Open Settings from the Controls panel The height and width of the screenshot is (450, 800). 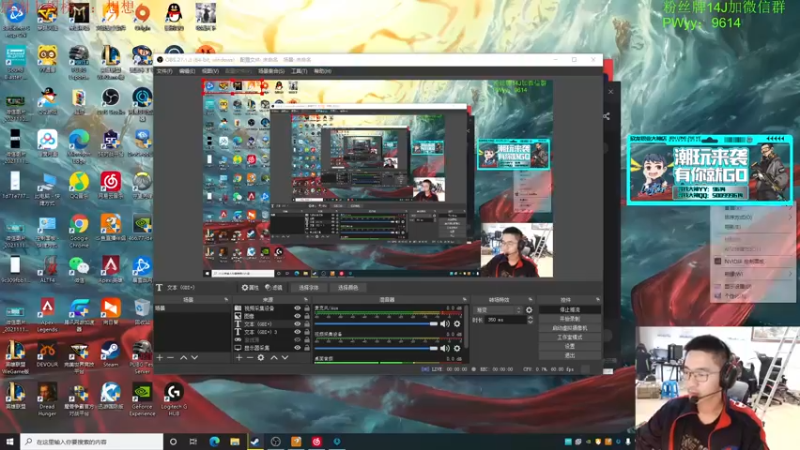[x=569, y=346]
